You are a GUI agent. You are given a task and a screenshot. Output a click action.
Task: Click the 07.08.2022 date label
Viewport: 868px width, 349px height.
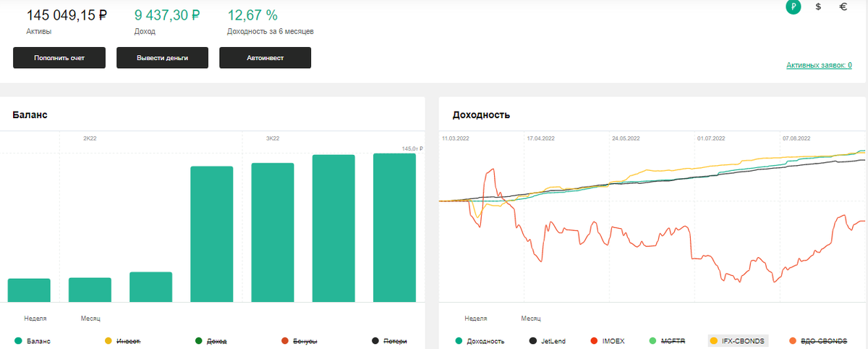(796, 138)
